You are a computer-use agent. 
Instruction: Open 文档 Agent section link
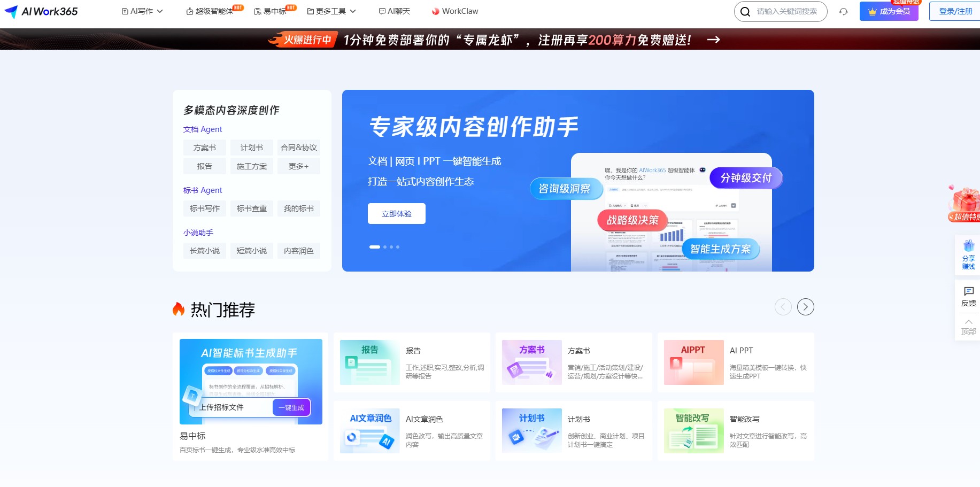(203, 129)
